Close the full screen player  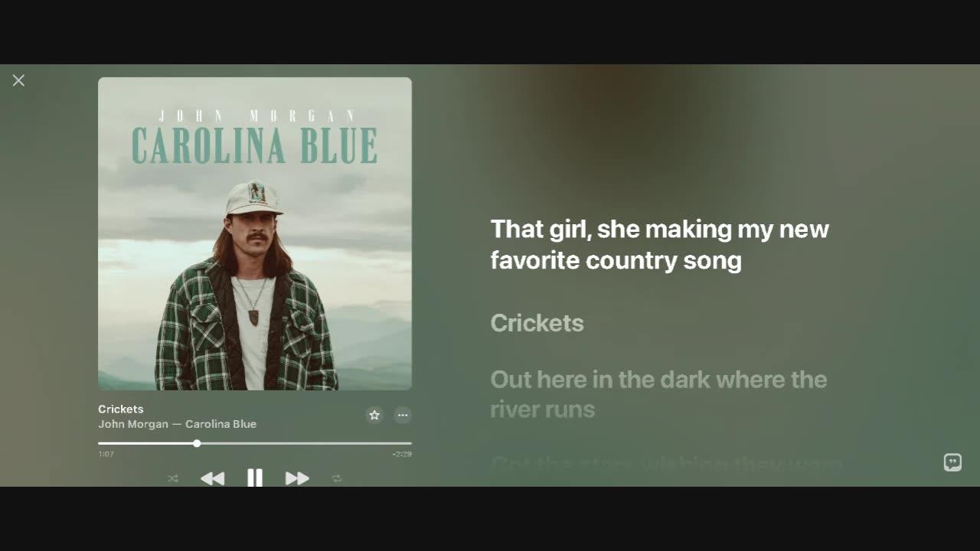(x=18, y=80)
